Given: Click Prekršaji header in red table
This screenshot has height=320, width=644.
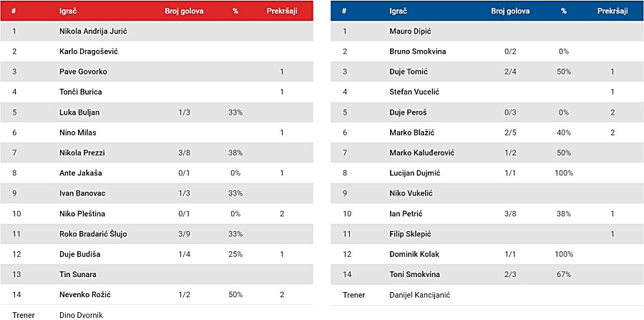Looking at the screenshot, I should pos(282,11).
